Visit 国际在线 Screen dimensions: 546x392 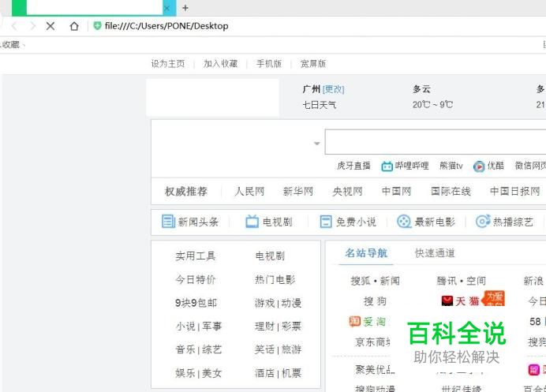coord(451,191)
